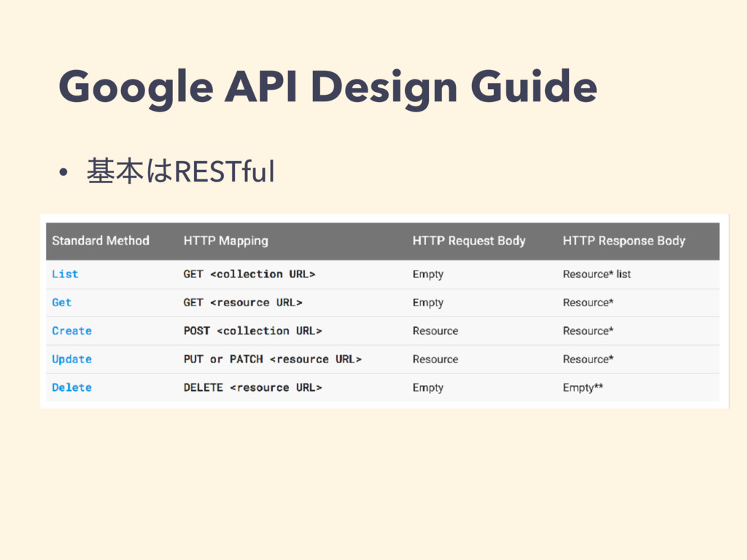Open the Create method link
This screenshot has height=560, width=747.
(71, 331)
